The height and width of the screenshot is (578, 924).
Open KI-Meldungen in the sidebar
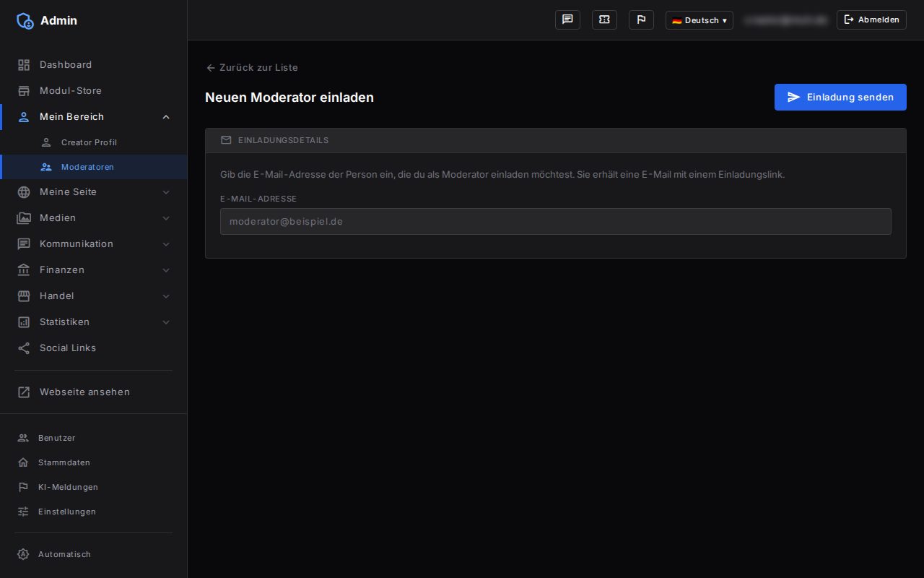pos(93,487)
